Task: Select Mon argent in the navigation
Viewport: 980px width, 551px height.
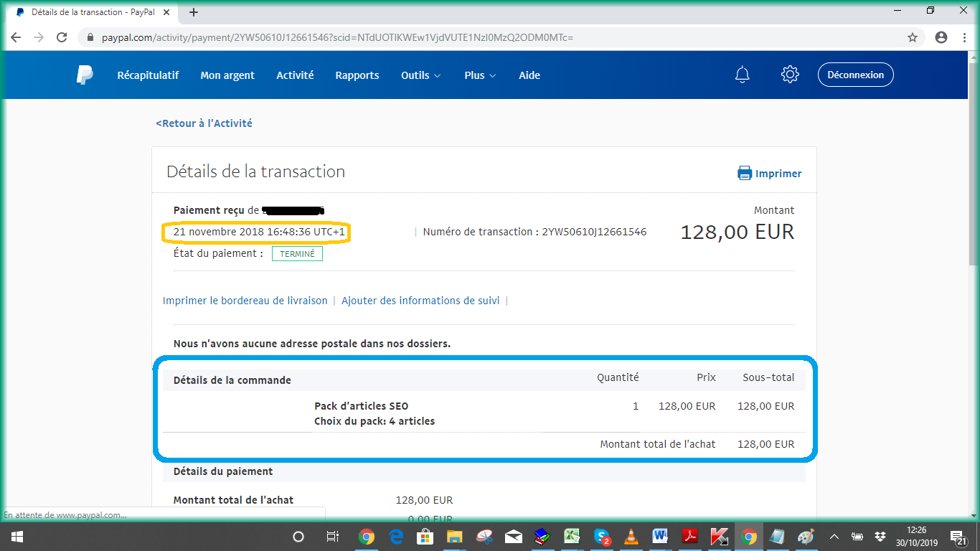Action: pos(227,75)
